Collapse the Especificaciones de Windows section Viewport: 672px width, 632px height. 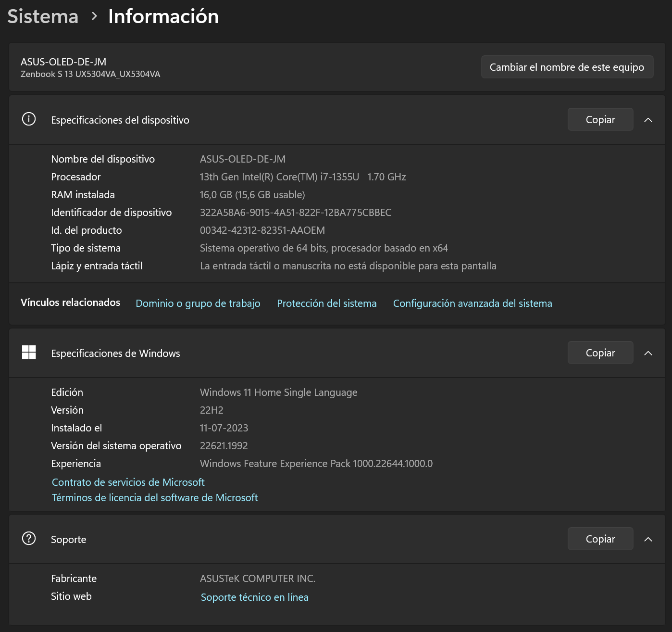tap(648, 353)
